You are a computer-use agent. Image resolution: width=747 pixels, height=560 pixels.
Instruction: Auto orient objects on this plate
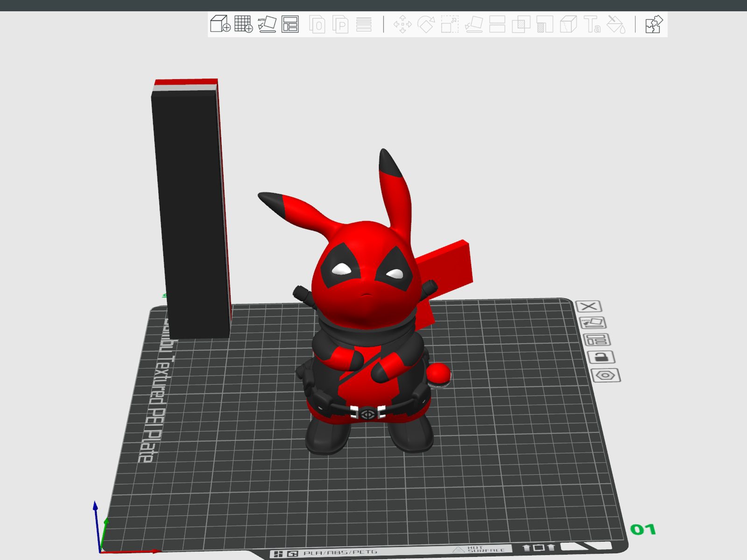(x=592, y=322)
